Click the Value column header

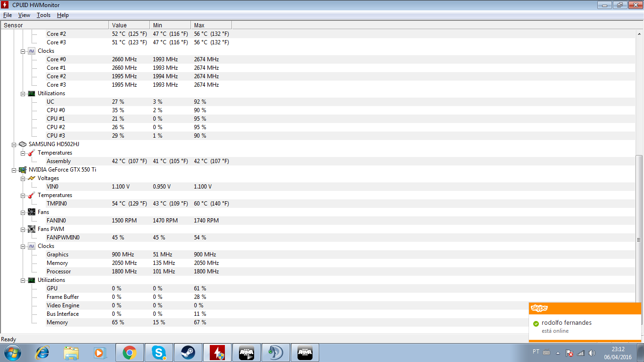click(129, 25)
